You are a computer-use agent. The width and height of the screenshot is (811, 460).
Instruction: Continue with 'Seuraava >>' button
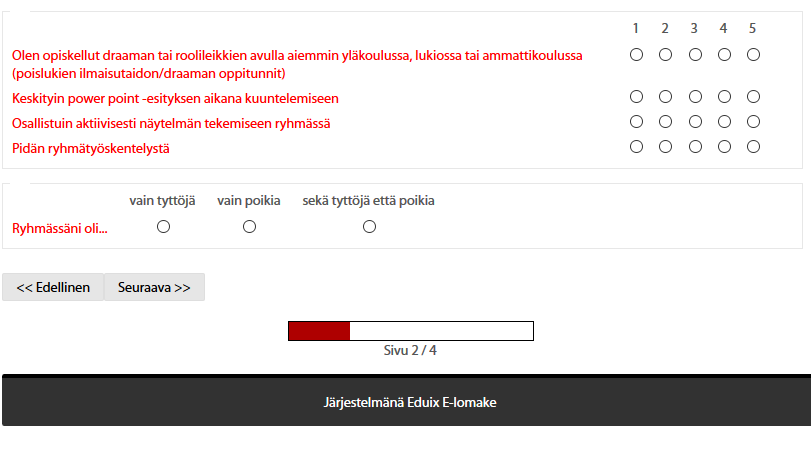tap(154, 287)
